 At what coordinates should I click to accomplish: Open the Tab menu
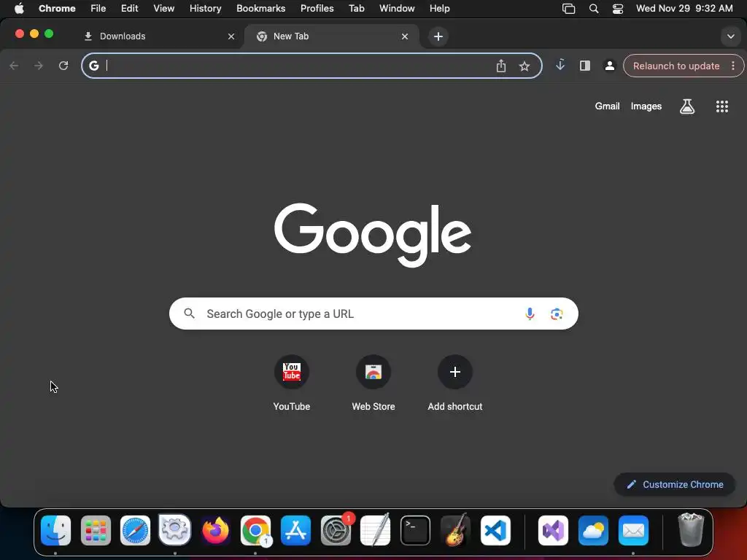point(356,8)
